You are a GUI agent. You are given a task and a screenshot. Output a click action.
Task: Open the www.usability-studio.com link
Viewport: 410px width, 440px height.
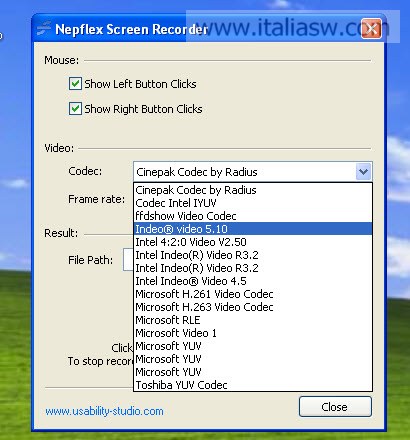104,411
